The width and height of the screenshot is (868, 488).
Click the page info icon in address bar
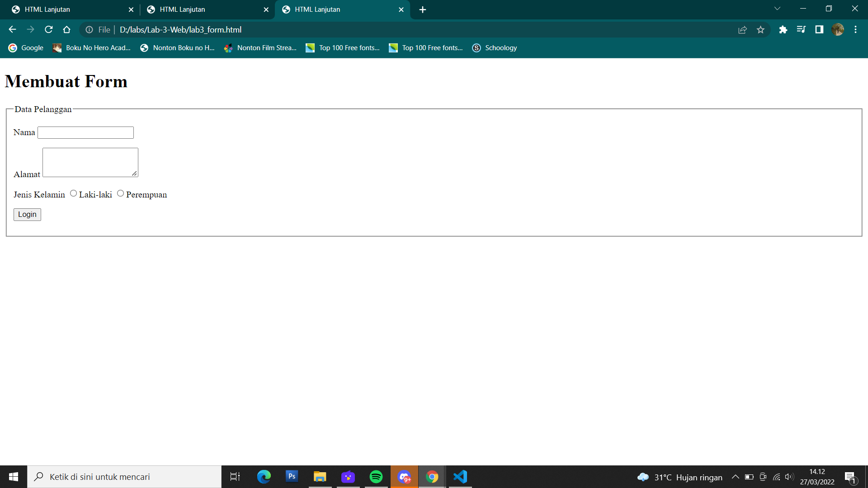pyautogui.click(x=89, y=29)
